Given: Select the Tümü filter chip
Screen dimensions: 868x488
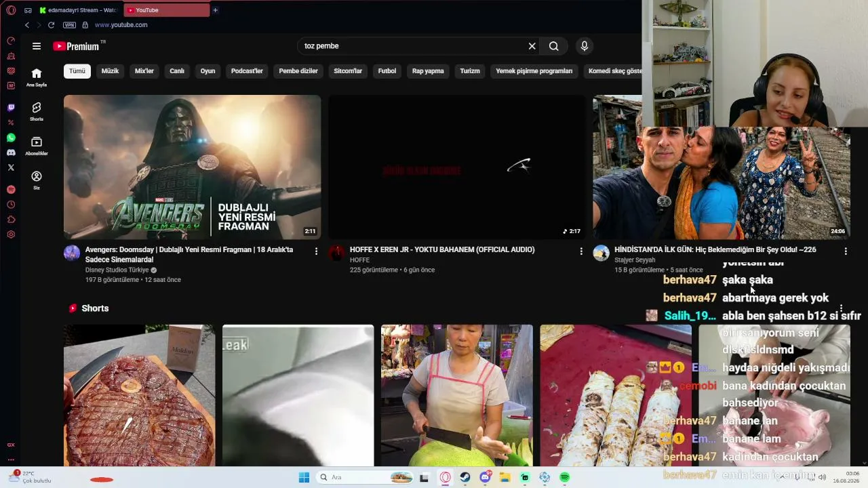Looking at the screenshot, I should click(77, 71).
